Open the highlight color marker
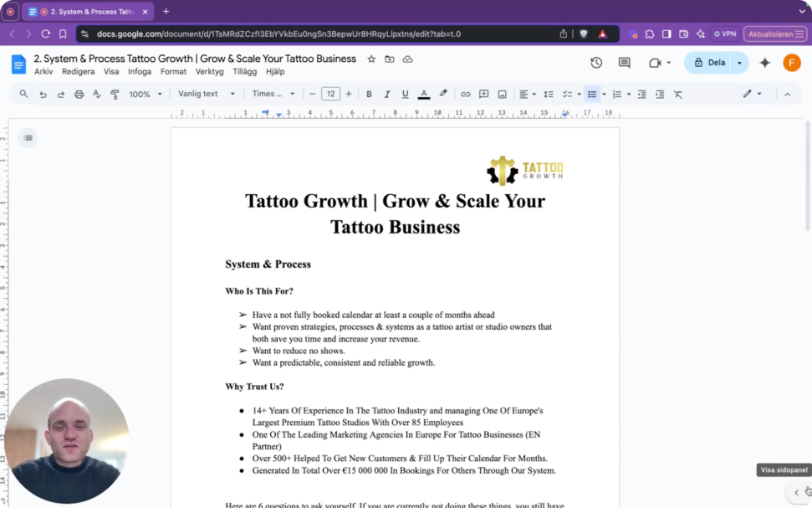812x508 pixels. (x=442, y=94)
